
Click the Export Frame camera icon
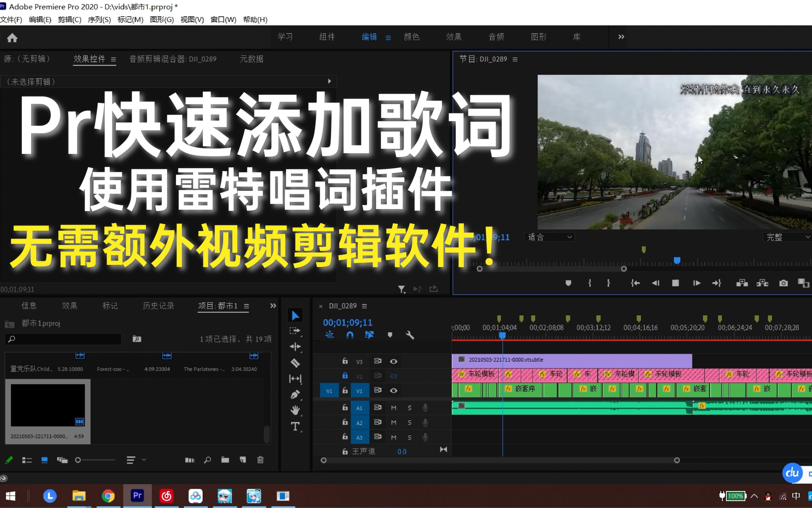click(x=783, y=283)
